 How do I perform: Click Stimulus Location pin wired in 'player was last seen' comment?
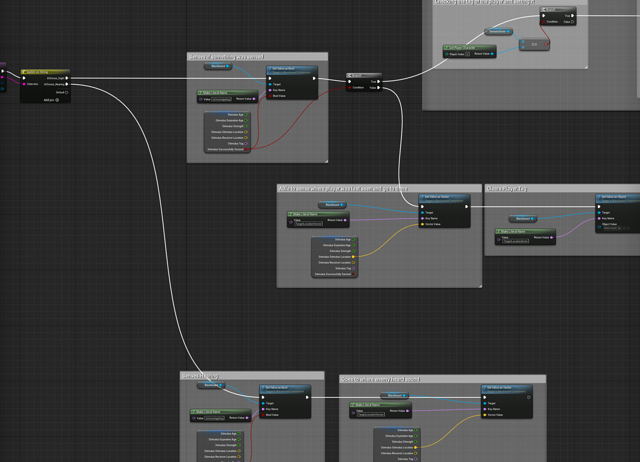coord(353,257)
